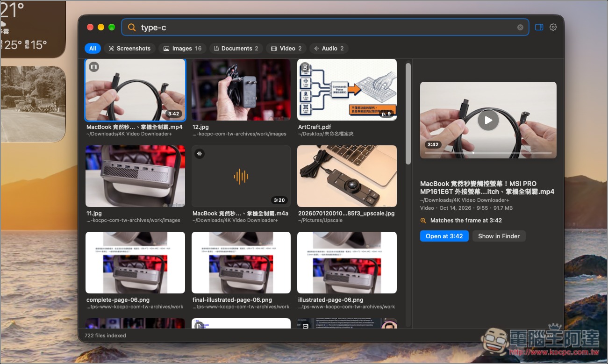Open the settings gear
Image resolution: width=608 pixels, height=364 pixels.
(x=553, y=28)
